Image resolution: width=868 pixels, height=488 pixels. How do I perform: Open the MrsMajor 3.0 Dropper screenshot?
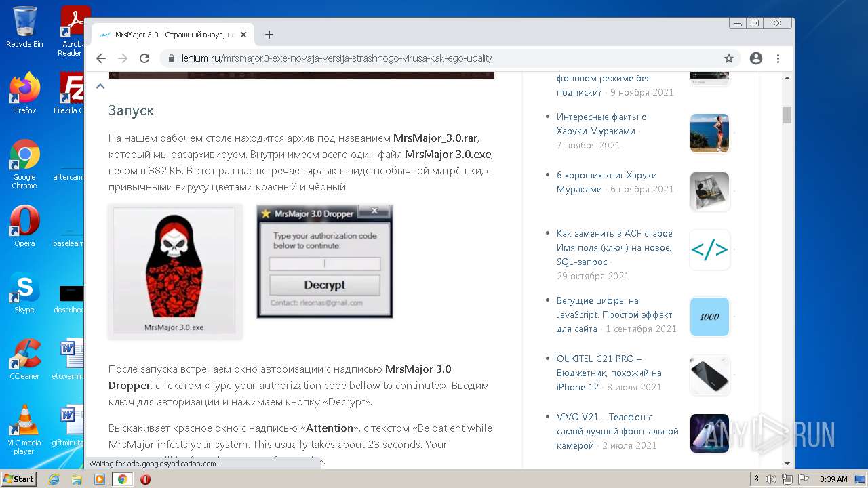[x=325, y=261]
